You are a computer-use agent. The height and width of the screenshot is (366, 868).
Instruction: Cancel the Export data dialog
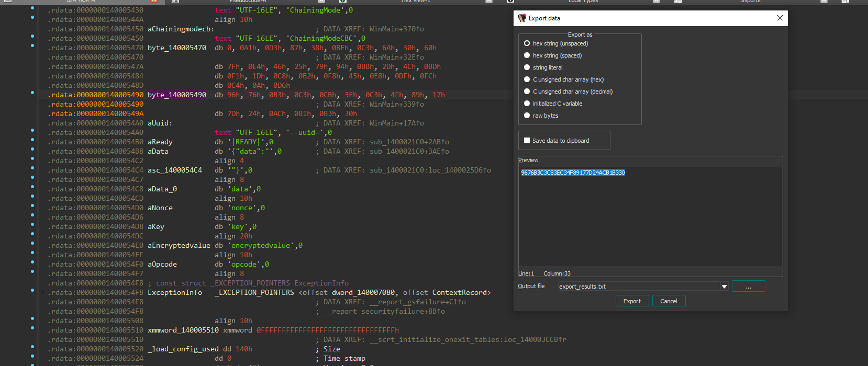click(x=669, y=301)
